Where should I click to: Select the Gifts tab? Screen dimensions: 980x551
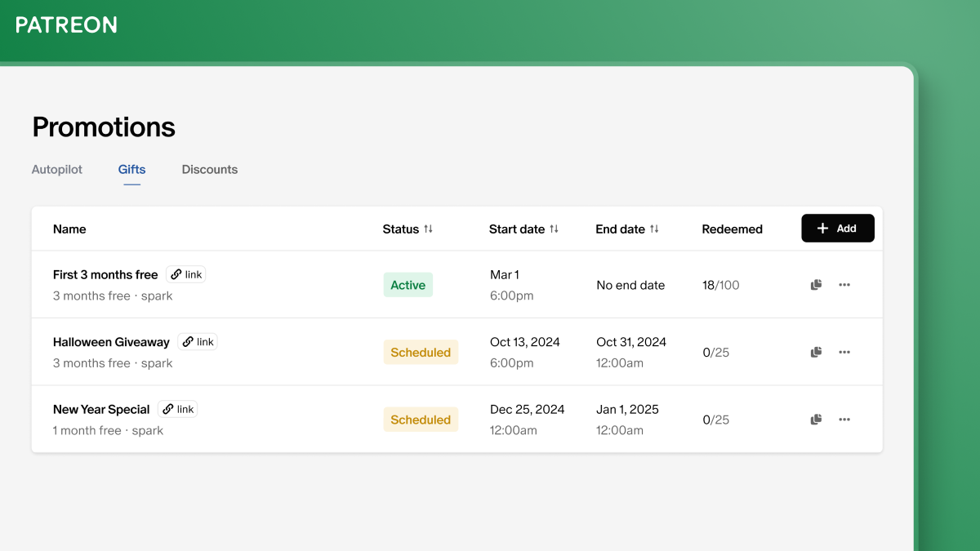(131, 170)
